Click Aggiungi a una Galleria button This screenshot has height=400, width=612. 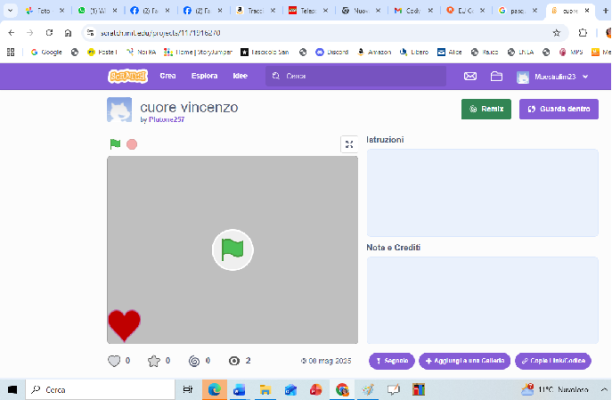click(x=464, y=360)
